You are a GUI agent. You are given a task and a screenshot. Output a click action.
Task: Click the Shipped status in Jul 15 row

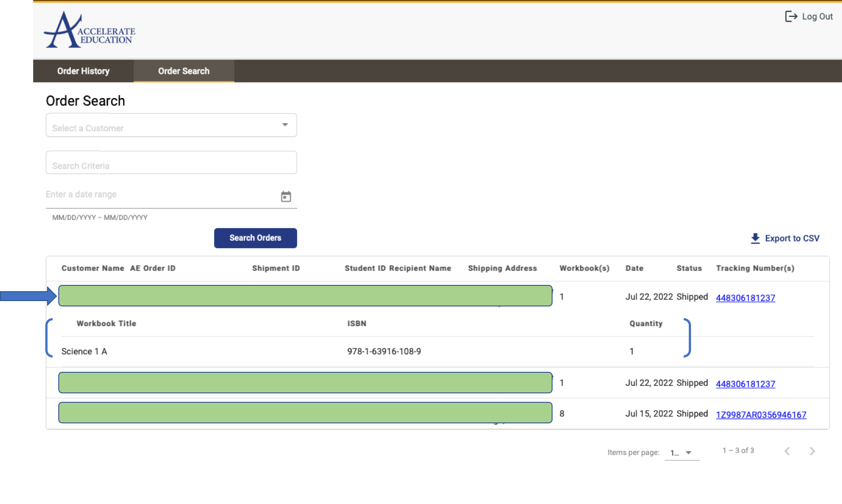[692, 414]
